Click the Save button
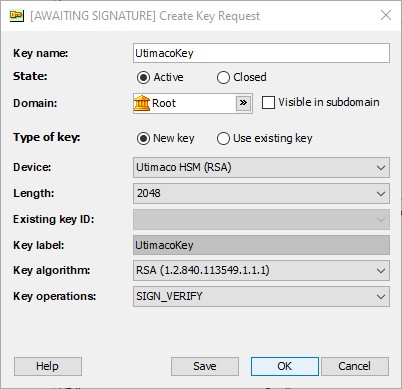 205,366
